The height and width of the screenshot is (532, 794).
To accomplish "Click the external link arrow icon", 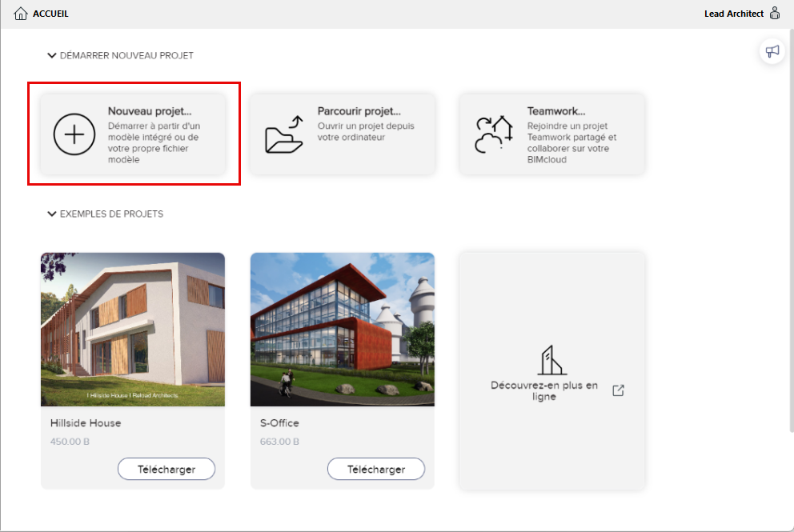I will coord(618,390).
